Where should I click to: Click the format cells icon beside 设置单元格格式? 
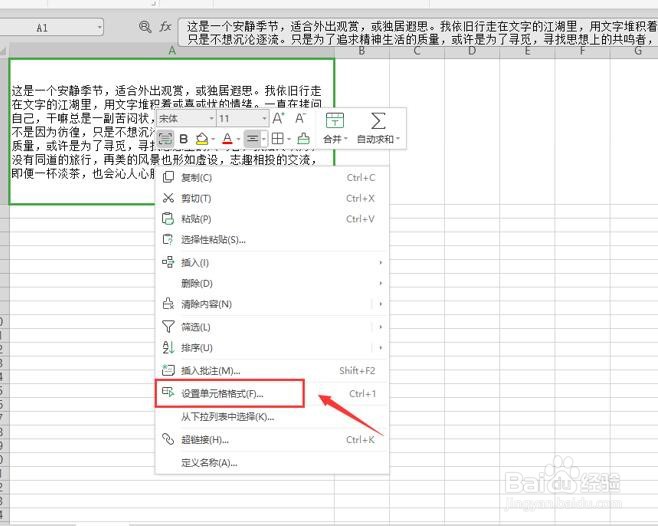pyautogui.click(x=168, y=393)
